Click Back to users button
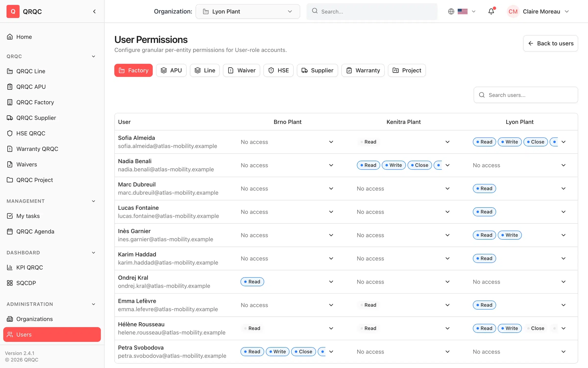The image size is (588, 368). [550, 43]
